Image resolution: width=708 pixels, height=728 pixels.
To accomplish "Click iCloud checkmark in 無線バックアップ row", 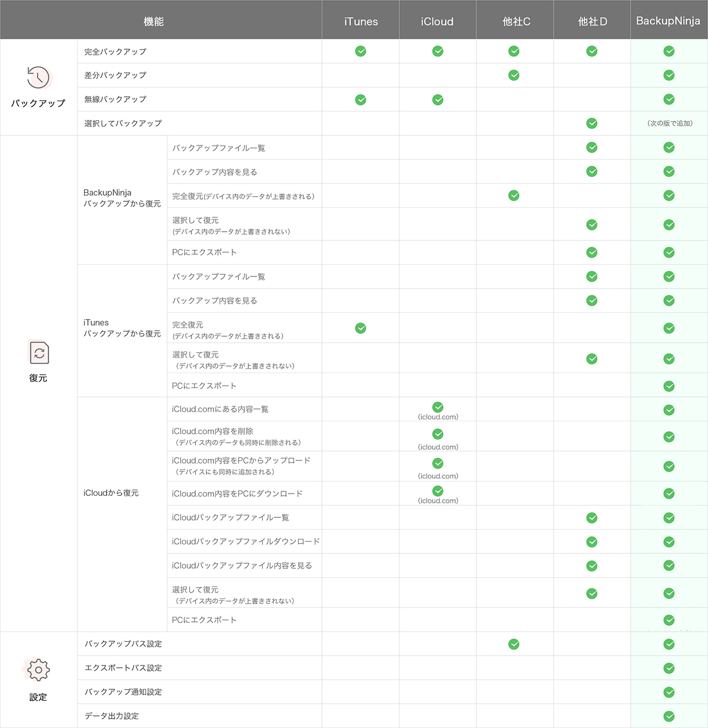I will point(438,99).
